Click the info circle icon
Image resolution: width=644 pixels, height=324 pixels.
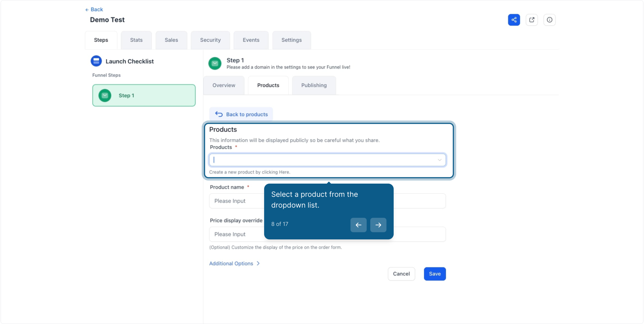(550, 20)
